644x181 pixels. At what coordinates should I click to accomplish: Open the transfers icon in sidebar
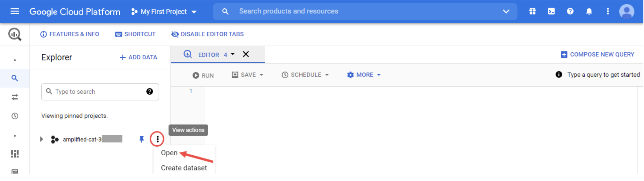(x=15, y=97)
